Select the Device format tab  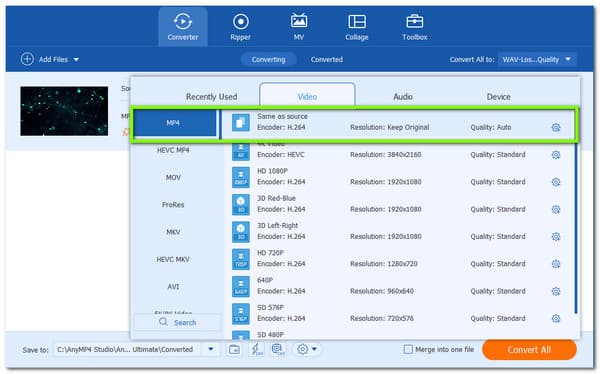(x=499, y=97)
